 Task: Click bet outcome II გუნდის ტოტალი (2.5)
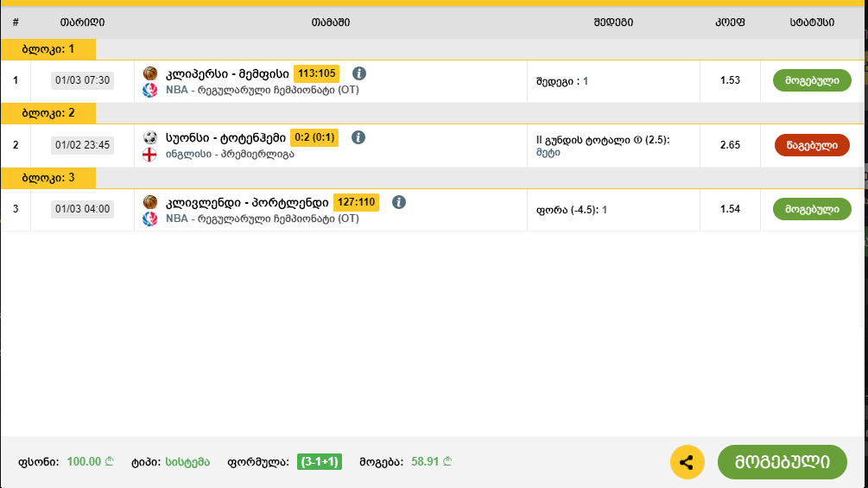[x=603, y=140]
